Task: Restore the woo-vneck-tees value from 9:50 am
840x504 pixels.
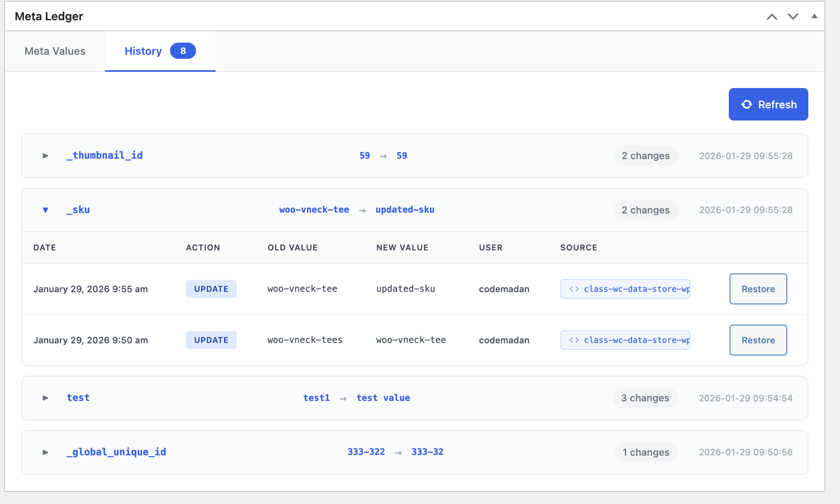Action: pyautogui.click(x=758, y=340)
